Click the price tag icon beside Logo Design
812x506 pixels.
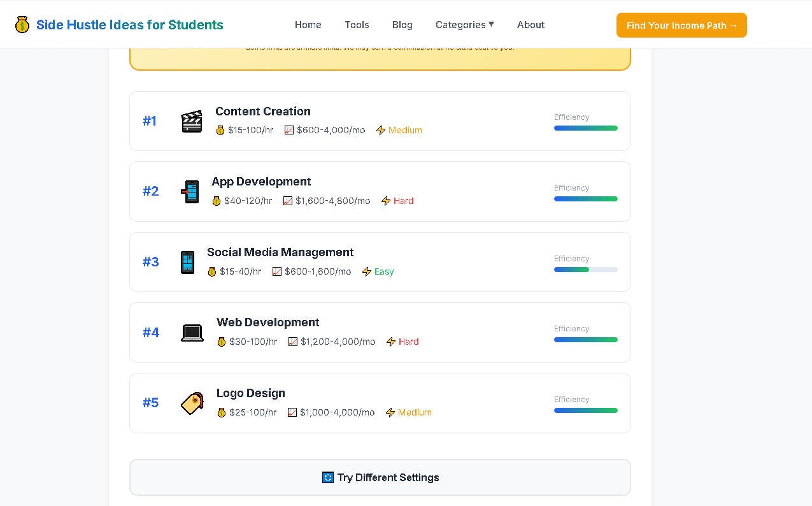[192, 403]
